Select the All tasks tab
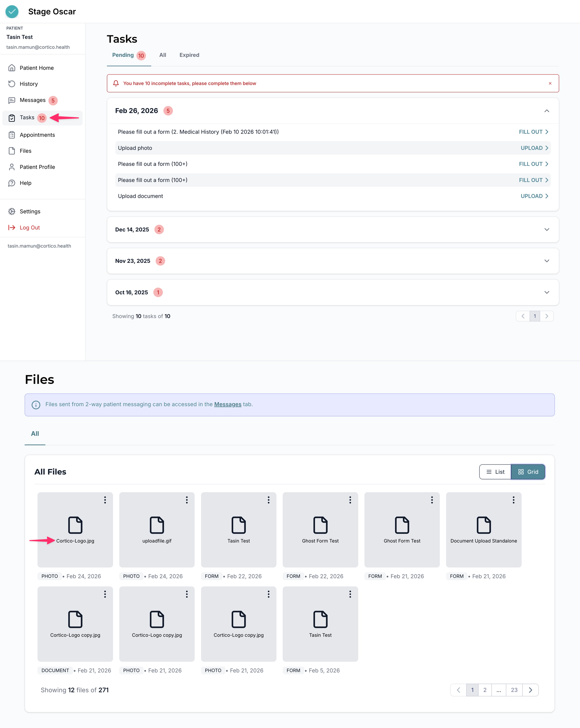This screenshot has width=580, height=728. tap(163, 55)
